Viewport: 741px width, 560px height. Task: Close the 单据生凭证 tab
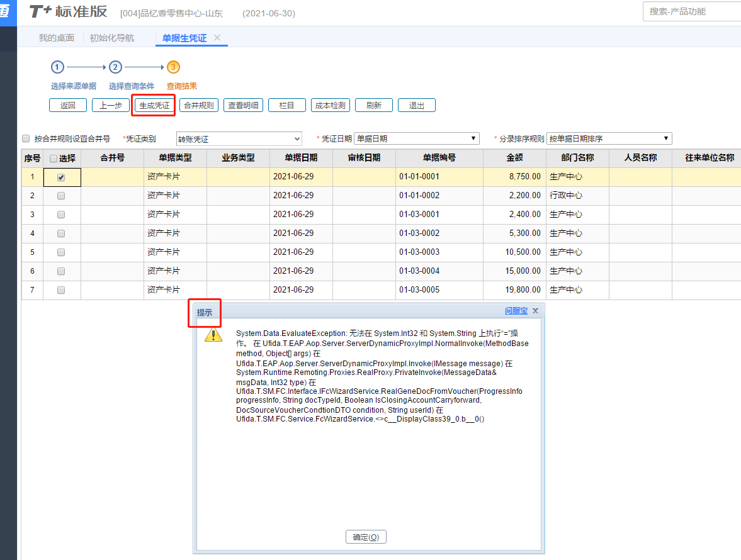(x=217, y=38)
